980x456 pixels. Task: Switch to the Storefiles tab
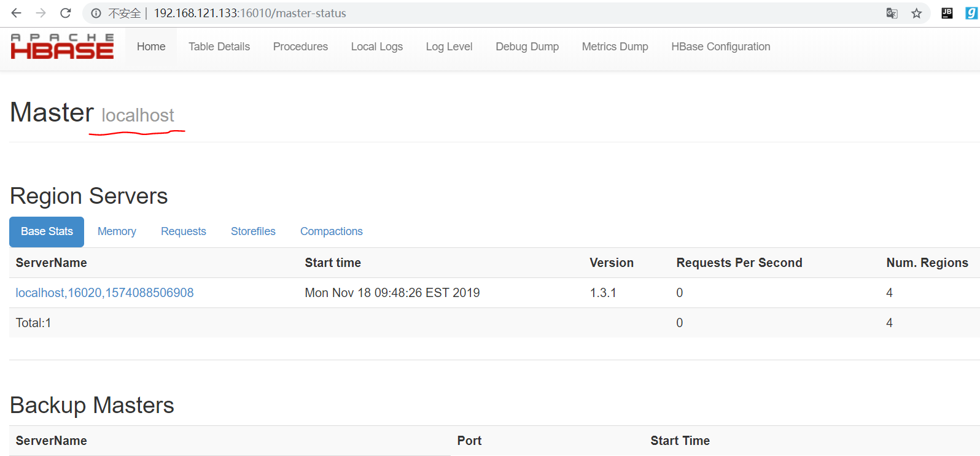[253, 231]
